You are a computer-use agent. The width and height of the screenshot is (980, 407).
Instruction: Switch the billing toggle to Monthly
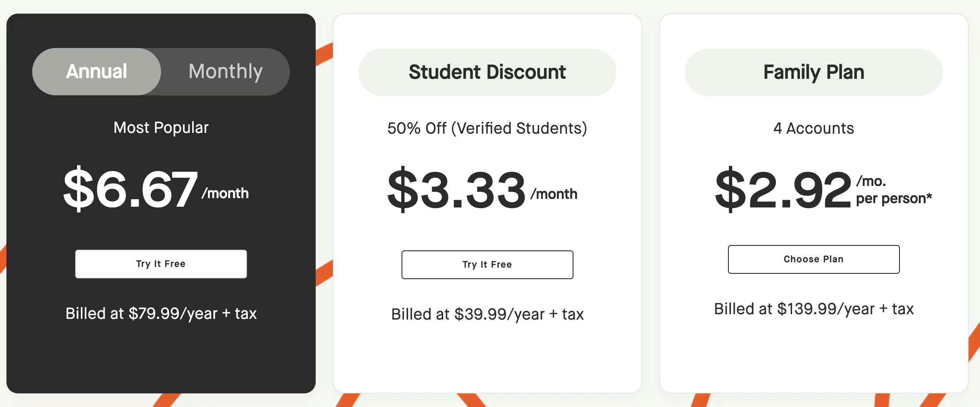tap(225, 71)
